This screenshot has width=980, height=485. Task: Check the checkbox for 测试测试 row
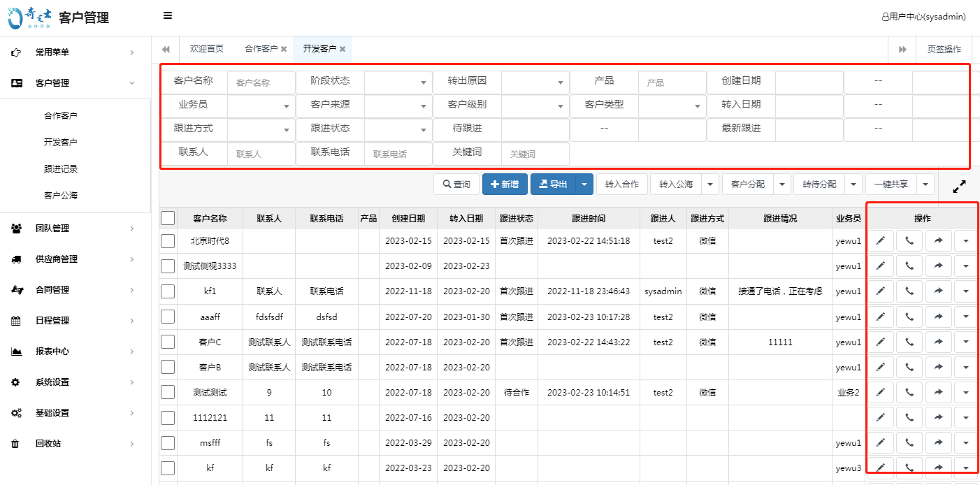pyautogui.click(x=168, y=392)
